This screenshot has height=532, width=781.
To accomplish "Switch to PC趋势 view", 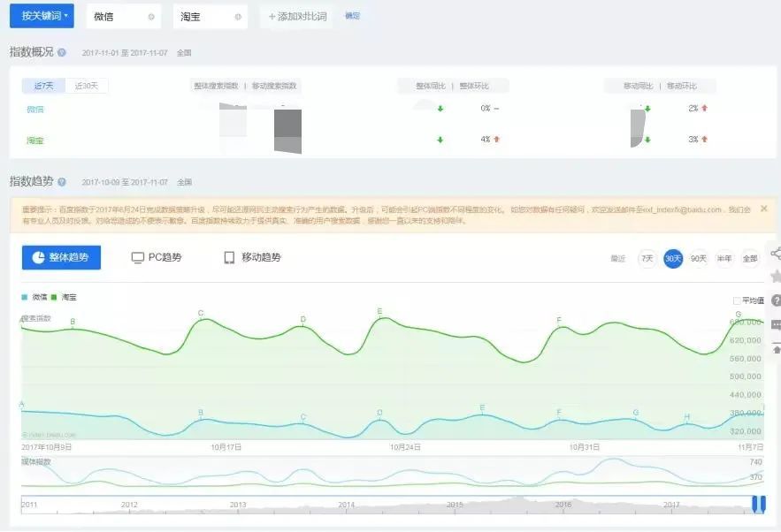I will (157, 257).
